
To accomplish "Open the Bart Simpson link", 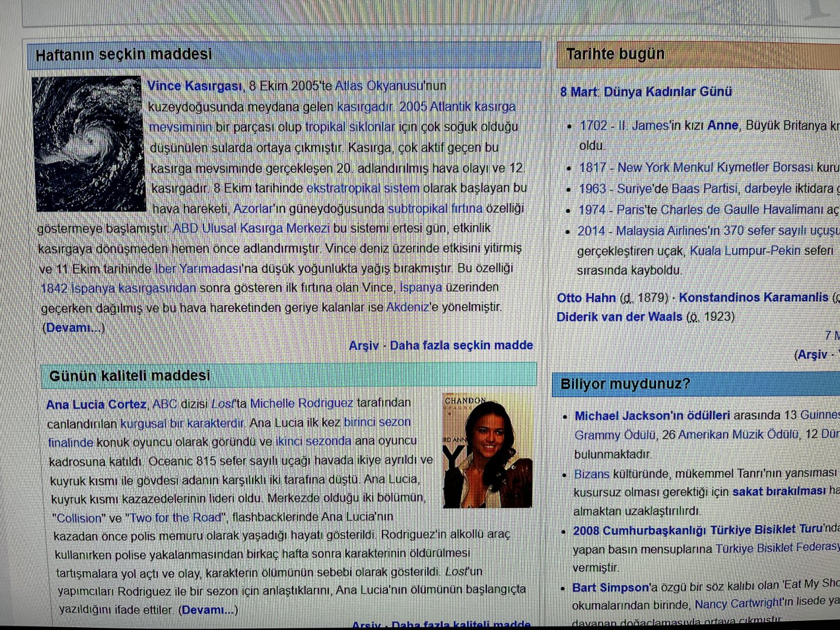I will pyautogui.click(x=611, y=587).
